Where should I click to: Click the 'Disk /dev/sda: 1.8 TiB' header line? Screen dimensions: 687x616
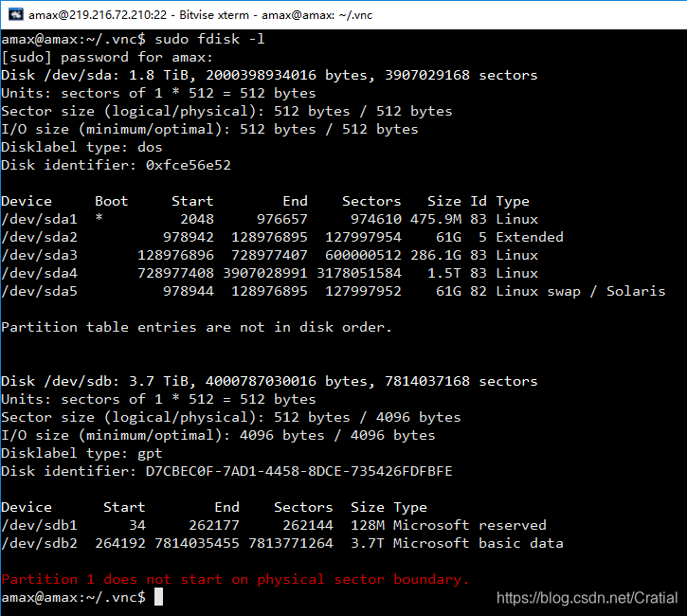click(x=269, y=76)
